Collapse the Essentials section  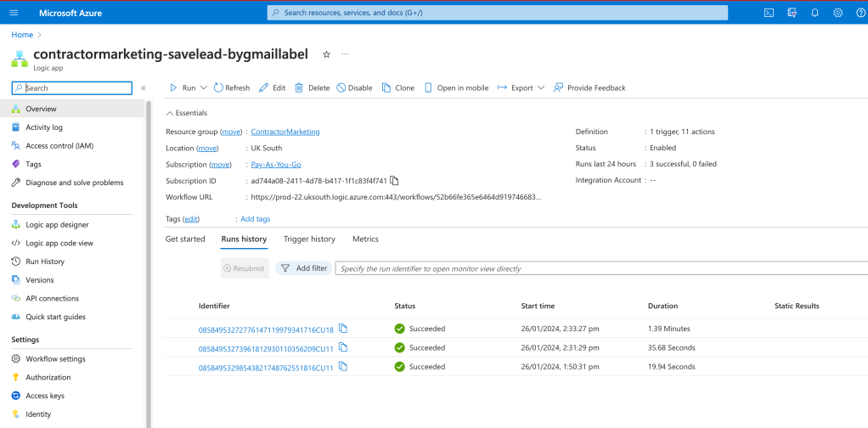pos(187,113)
